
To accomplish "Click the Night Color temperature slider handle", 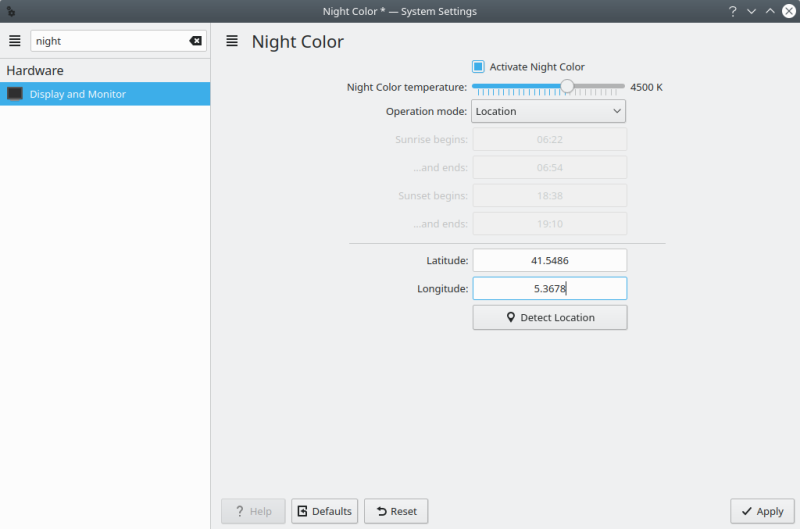I will point(567,87).
